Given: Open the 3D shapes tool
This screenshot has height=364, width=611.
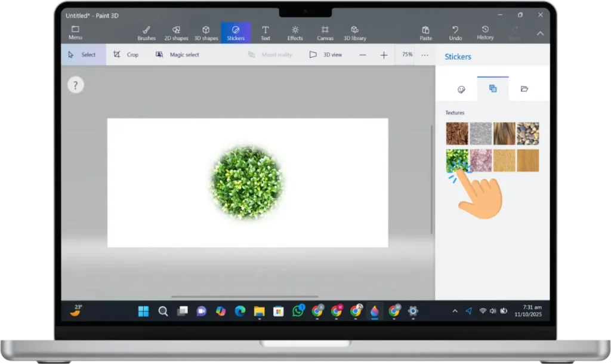Looking at the screenshot, I should point(206,33).
